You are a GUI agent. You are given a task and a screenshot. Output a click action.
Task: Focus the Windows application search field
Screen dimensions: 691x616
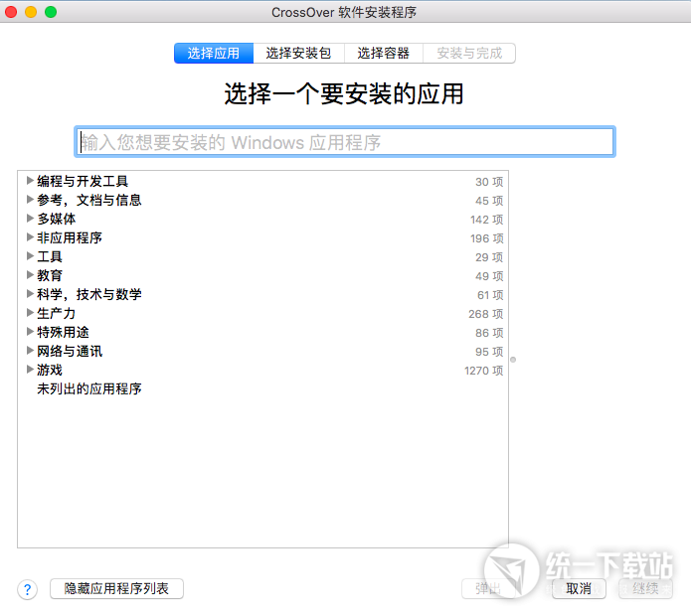pyautogui.click(x=345, y=142)
